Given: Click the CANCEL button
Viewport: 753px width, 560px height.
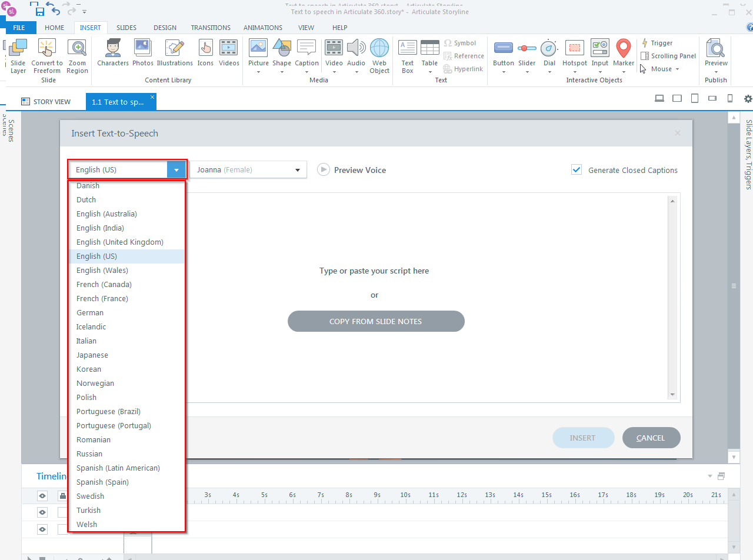Looking at the screenshot, I should click(651, 438).
